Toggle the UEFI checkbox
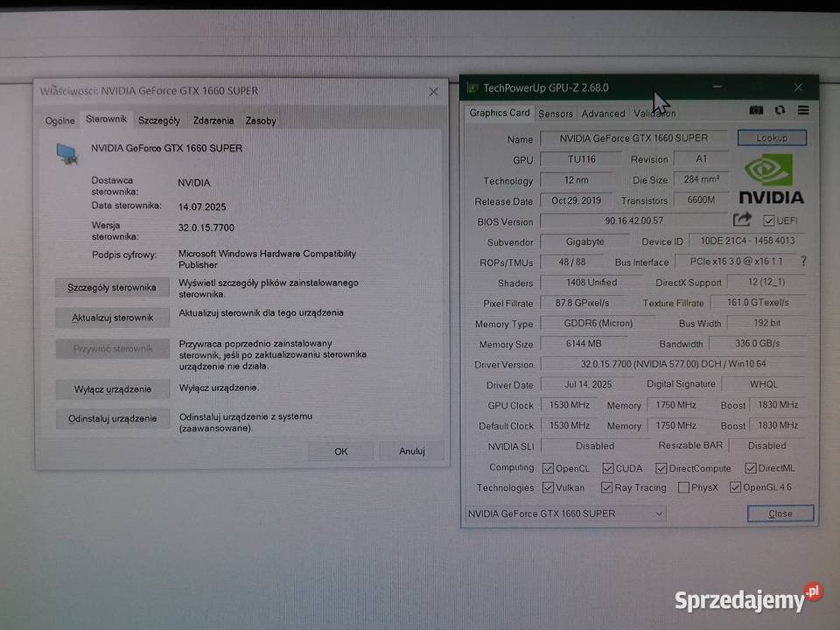The image size is (840, 630). click(769, 220)
